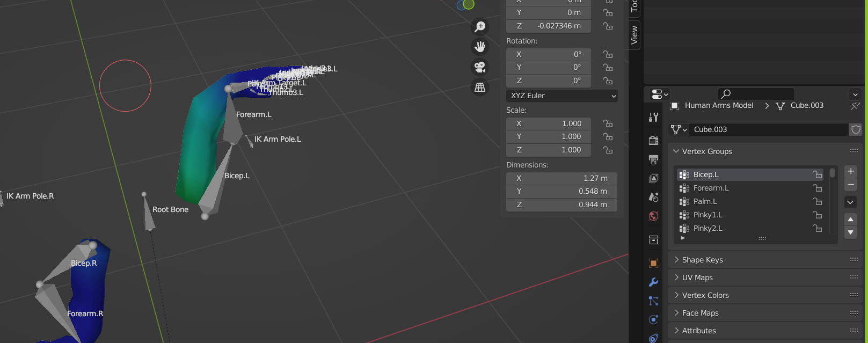The image size is (868, 343).
Task: Expand the Shape Keys panel
Action: (x=702, y=260)
